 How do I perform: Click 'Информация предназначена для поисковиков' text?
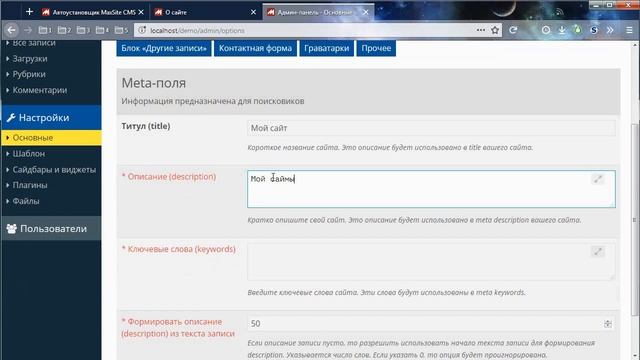(213, 101)
